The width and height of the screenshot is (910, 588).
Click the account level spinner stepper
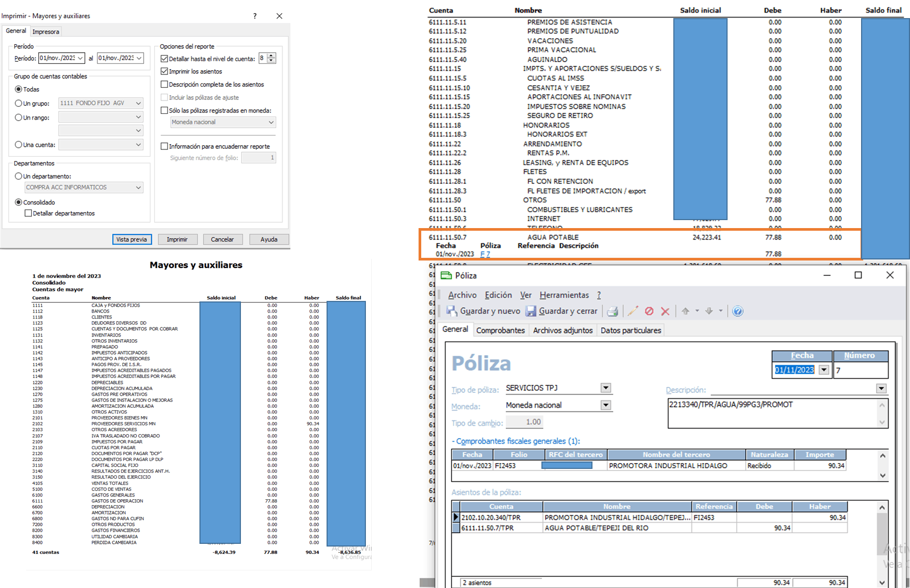tap(271, 58)
